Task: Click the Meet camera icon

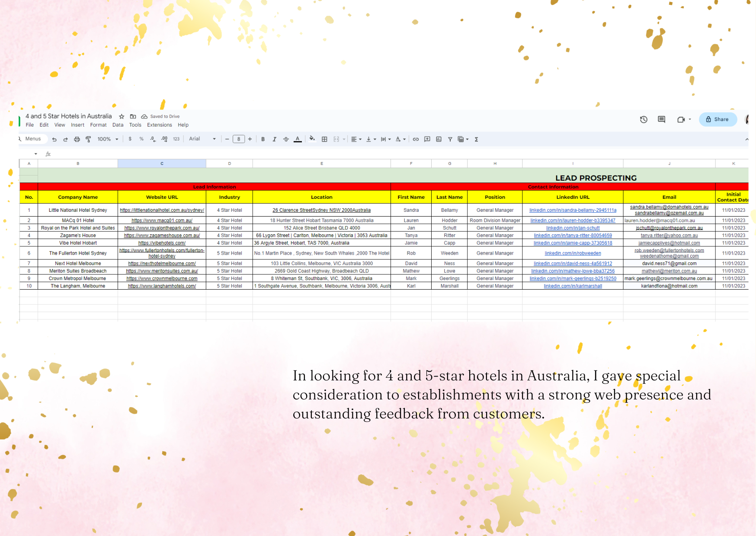Action: coord(681,120)
